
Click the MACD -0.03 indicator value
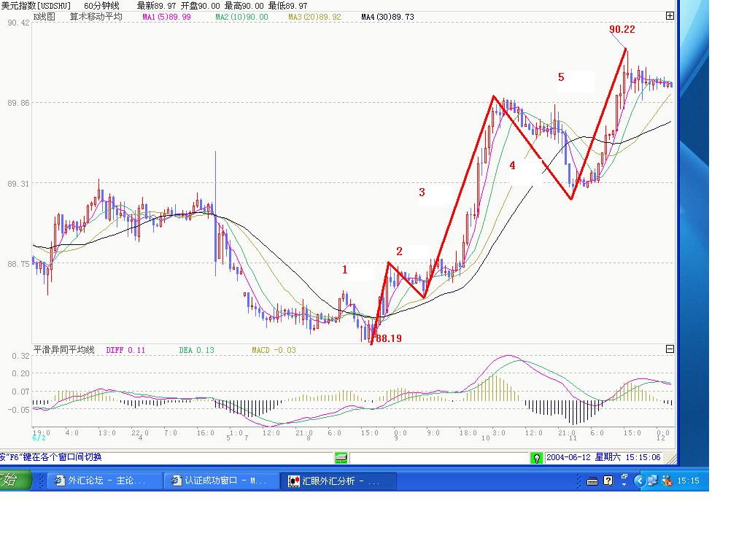click(274, 350)
